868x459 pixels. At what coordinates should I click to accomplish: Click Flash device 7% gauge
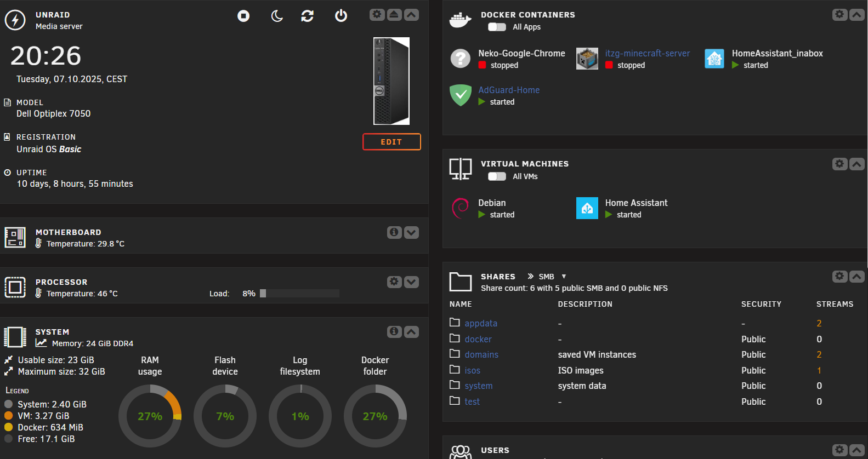[x=225, y=416]
